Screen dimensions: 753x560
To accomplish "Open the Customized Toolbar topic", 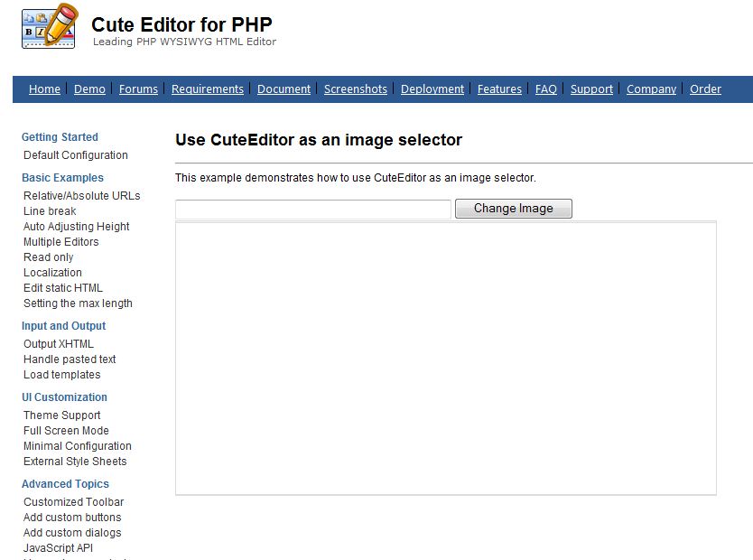I will 73,502.
